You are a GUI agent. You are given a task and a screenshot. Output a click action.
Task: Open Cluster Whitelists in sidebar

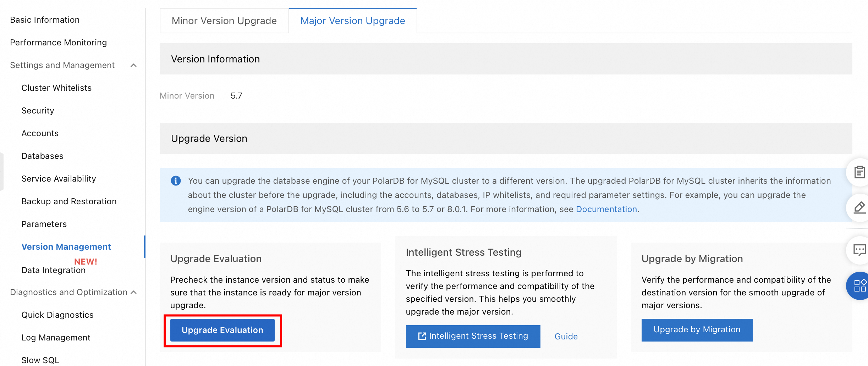coord(56,88)
